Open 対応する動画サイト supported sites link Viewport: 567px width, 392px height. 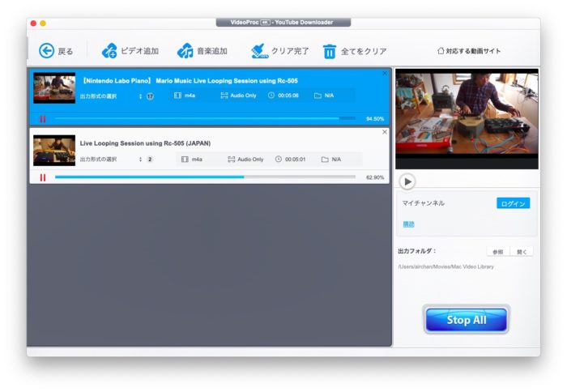(469, 51)
